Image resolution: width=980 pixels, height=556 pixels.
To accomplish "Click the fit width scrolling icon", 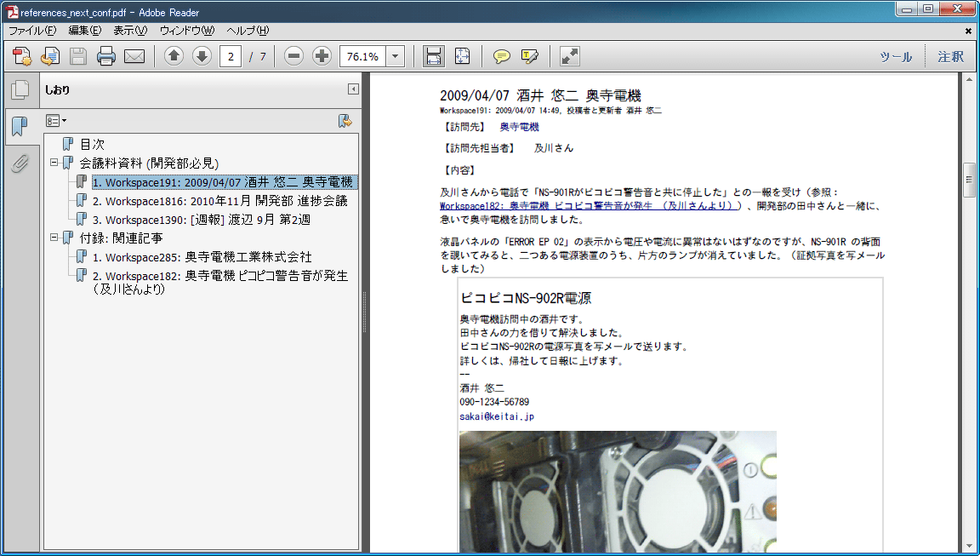I will 434,56.
